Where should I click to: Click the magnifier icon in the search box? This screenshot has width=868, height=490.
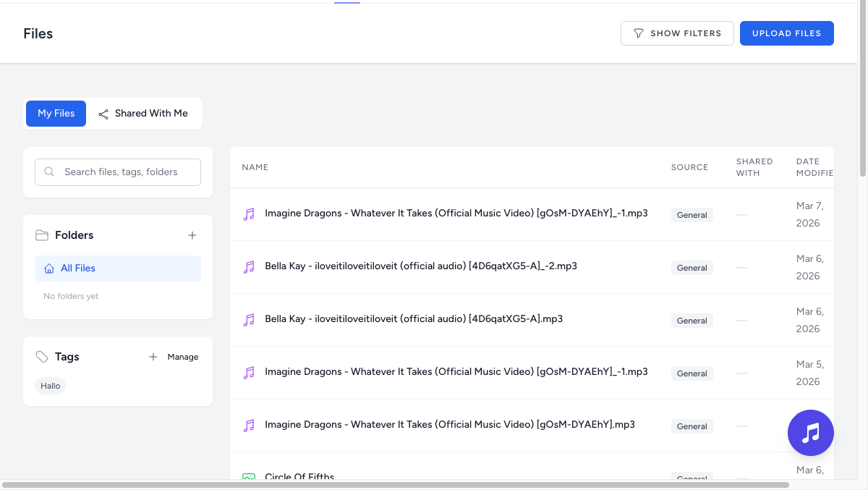(48, 172)
